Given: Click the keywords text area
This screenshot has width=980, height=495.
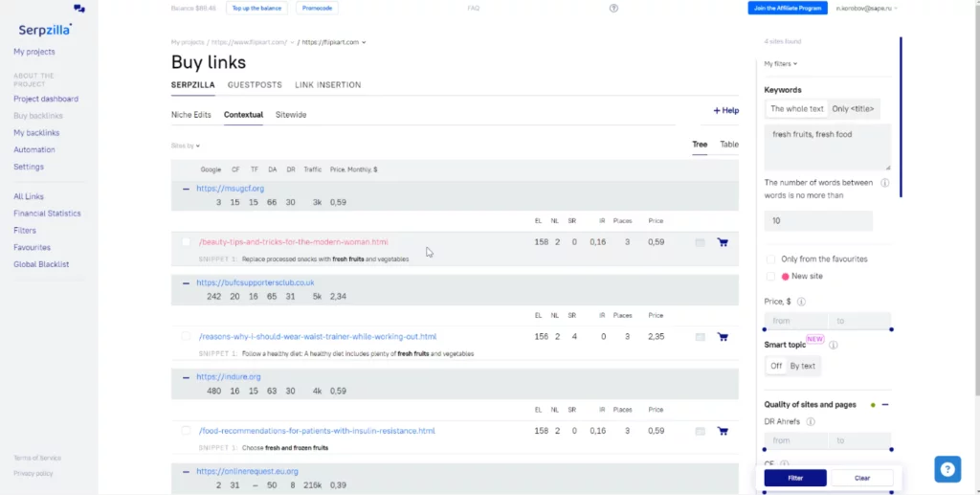Looking at the screenshot, I should click(828, 146).
